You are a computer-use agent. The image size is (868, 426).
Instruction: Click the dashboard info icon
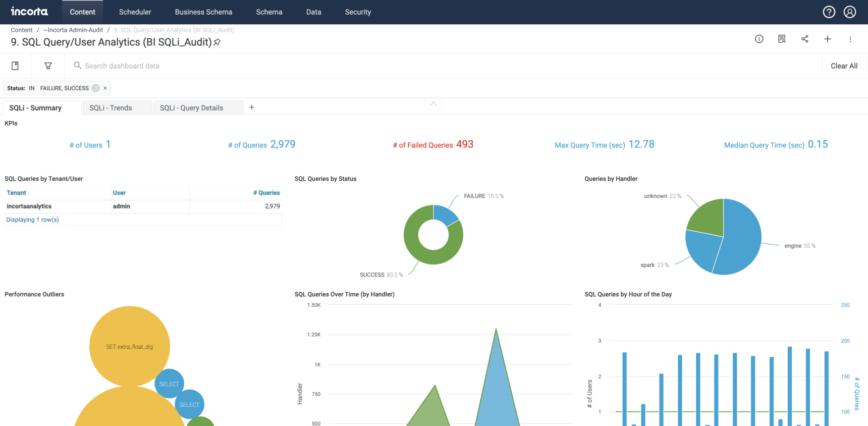(x=759, y=39)
